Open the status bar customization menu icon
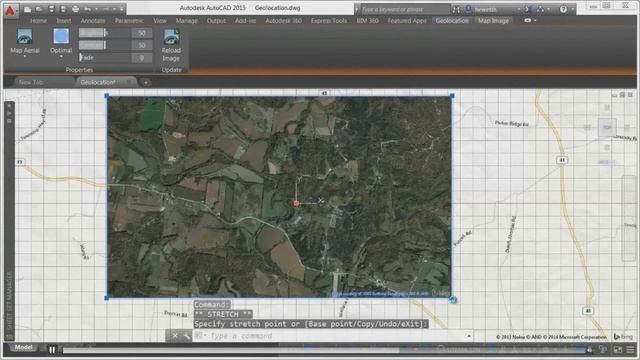The height and width of the screenshot is (360, 640). pos(631,349)
